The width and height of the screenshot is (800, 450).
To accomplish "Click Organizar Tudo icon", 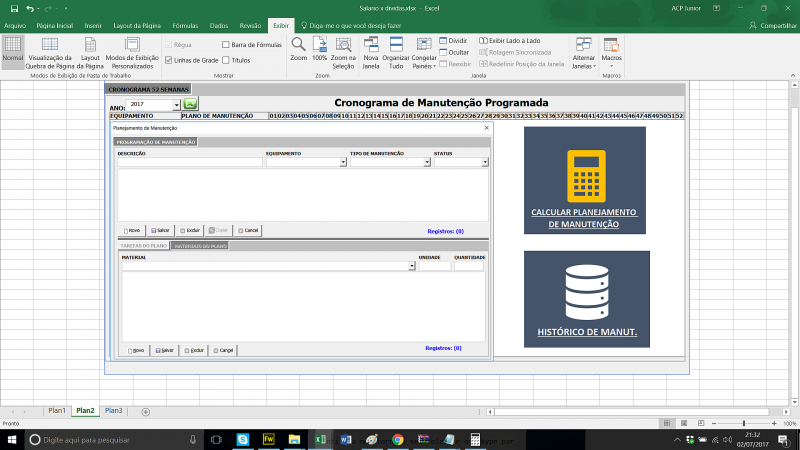I will pos(396,46).
